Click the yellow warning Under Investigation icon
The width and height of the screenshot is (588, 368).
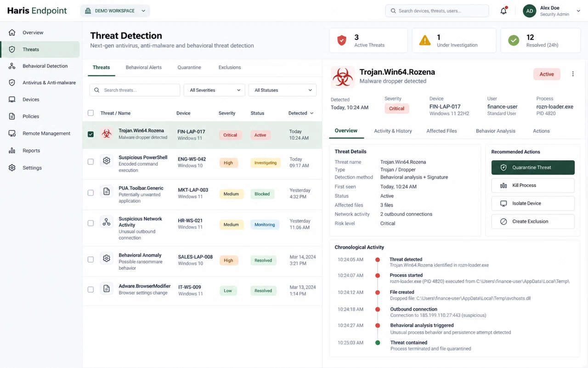point(425,40)
